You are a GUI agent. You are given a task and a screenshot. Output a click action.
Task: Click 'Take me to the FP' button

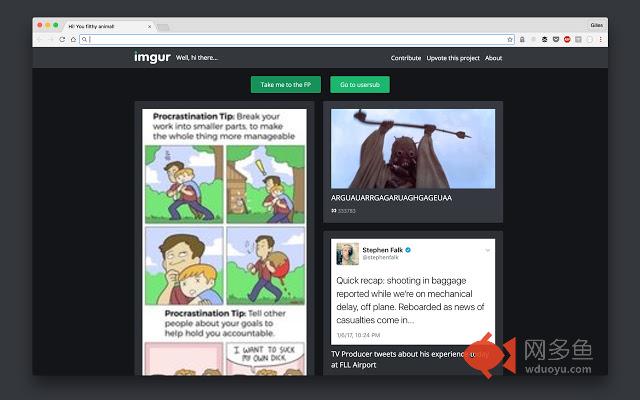(x=286, y=84)
